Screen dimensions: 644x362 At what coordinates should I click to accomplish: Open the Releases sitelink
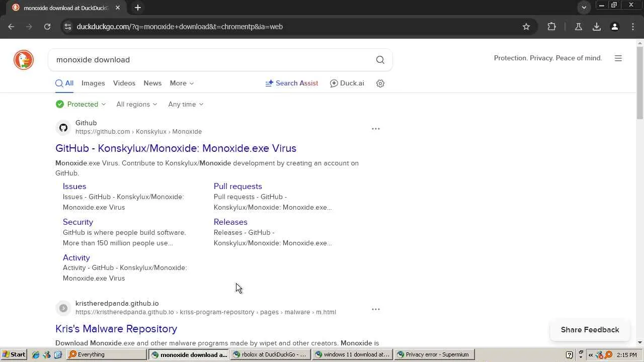pyautogui.click(x=230, y=222)
